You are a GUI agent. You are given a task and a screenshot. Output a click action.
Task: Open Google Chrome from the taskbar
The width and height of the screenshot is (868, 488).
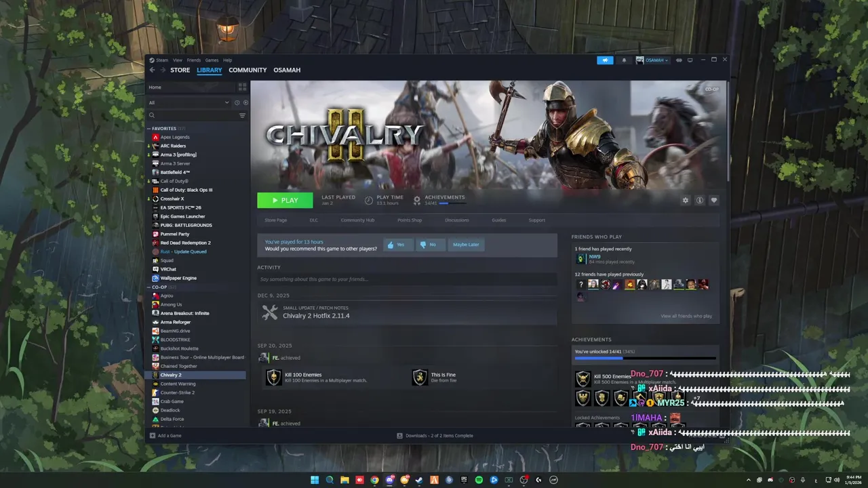pos(374,480)
